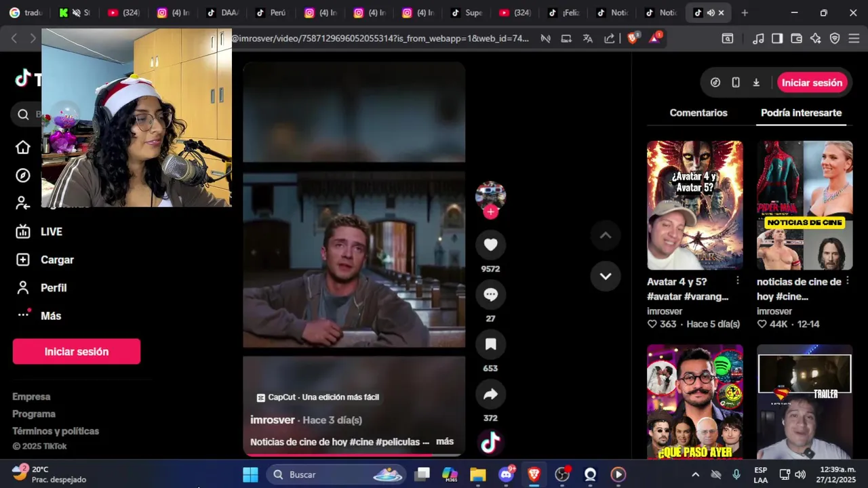Open the Avatar 4 y 5 video thumbnail
Screen dimensions: 868x488
(695, 205)
